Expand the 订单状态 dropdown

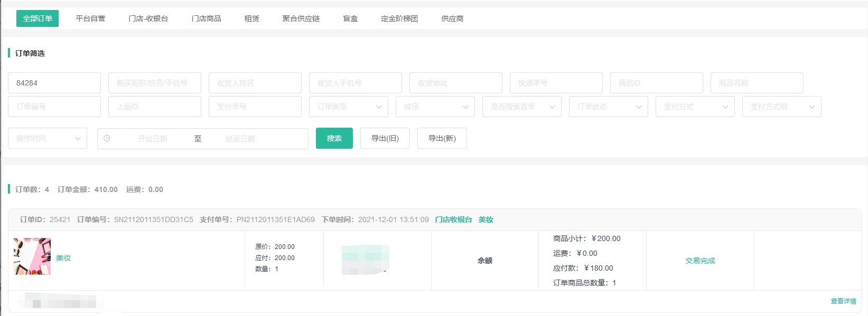click(608, 107)
